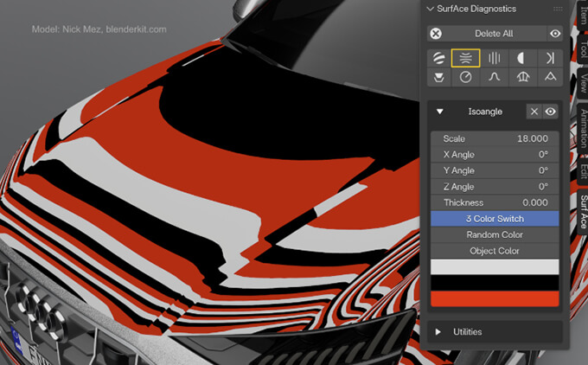This screenshot has width=588, height=365.
Task: Click the X icon beside Delete All
Action: [437, 34]
